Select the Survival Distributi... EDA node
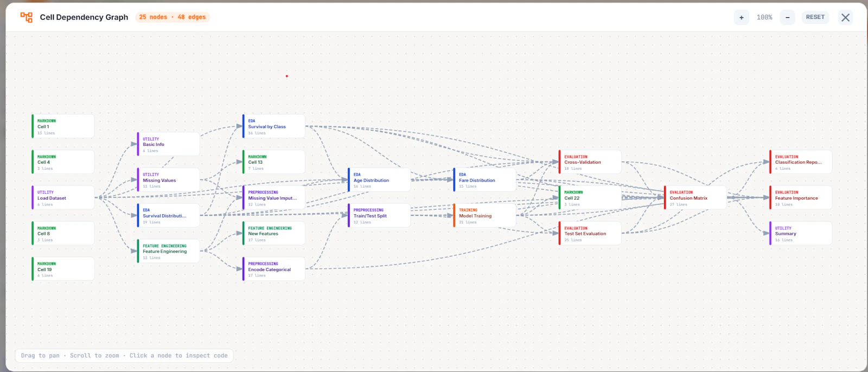 (x=168, y=216)
